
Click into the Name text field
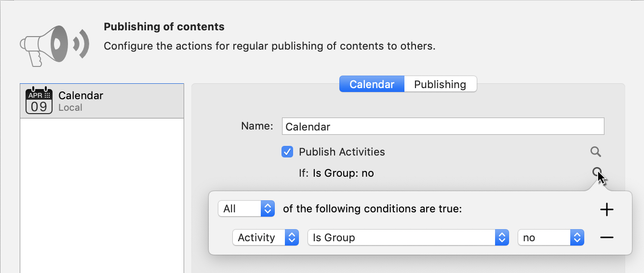pos(443,127)
